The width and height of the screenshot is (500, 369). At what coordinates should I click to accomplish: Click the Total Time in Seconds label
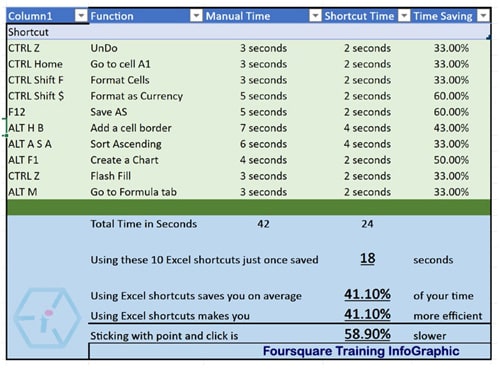(x=144, y=224)
